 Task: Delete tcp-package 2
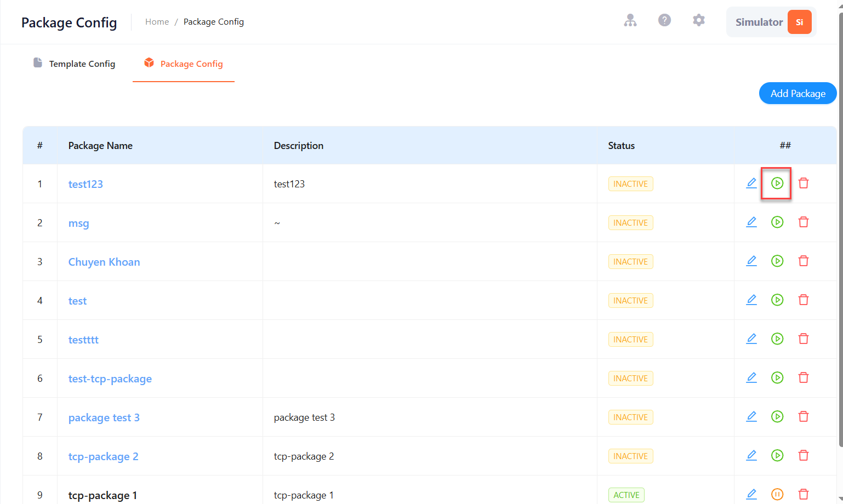point(804,455)
